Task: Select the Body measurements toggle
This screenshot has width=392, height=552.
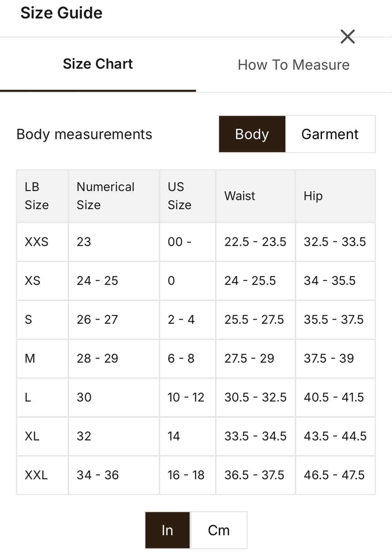Action: (x=252, y=134)
